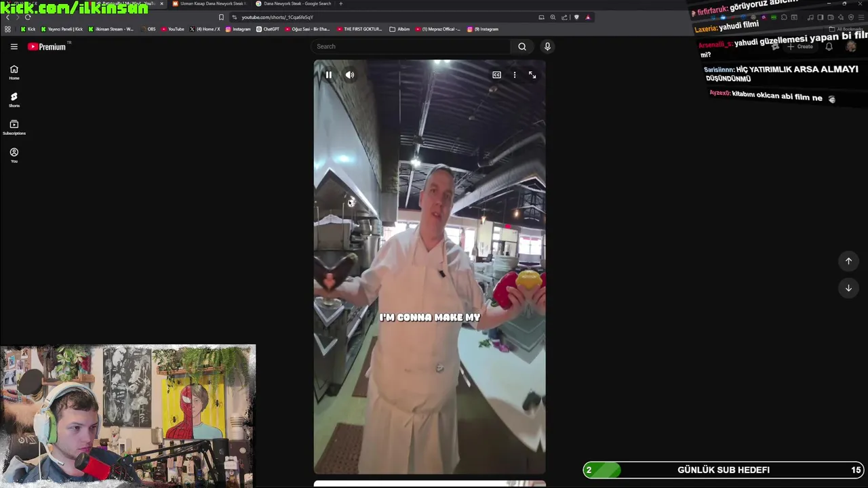This screenshot has height=488, width=868.
Task: Open the ChatGPT bookmark
Action: click(x=268, y=29)
